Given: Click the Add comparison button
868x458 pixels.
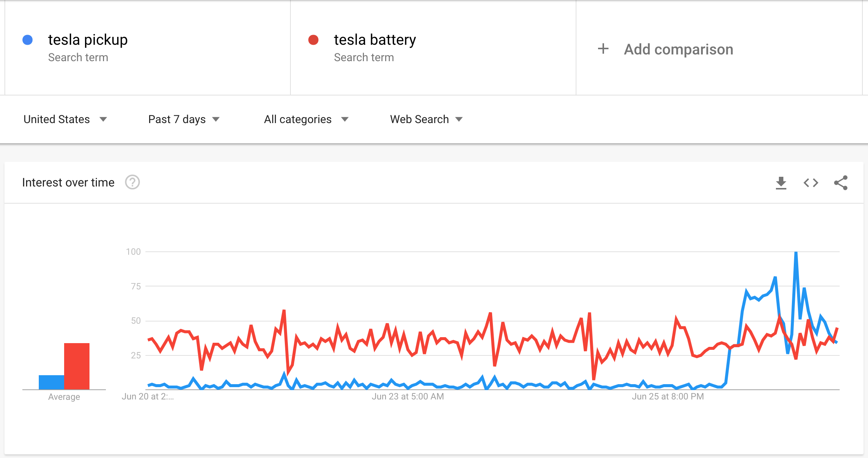Looking at the screenshot, I should [678, 49].
